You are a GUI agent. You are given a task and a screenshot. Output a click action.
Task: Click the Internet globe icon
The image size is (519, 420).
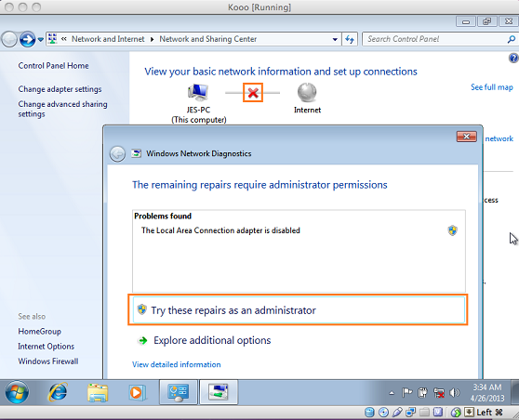tap(307, 92)
